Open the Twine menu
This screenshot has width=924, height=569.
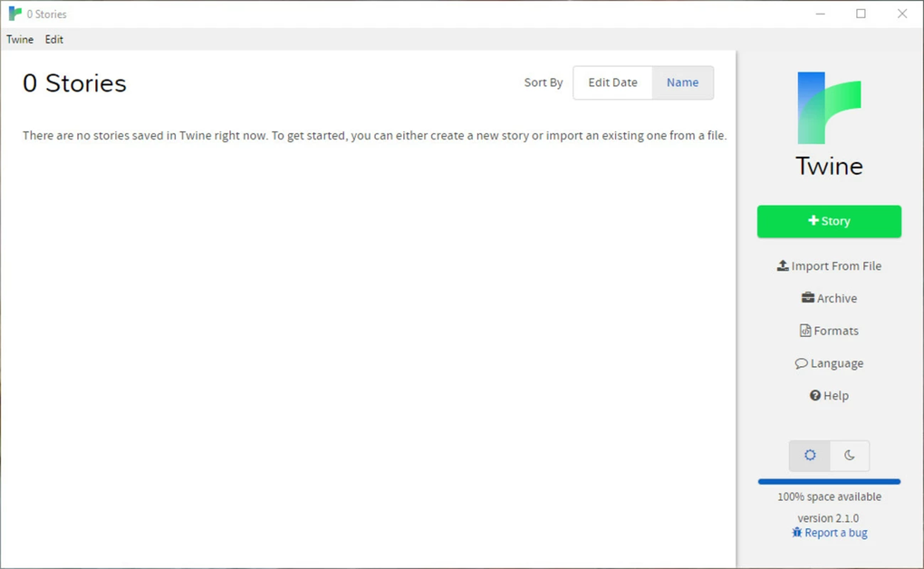(x=19, y=40)
